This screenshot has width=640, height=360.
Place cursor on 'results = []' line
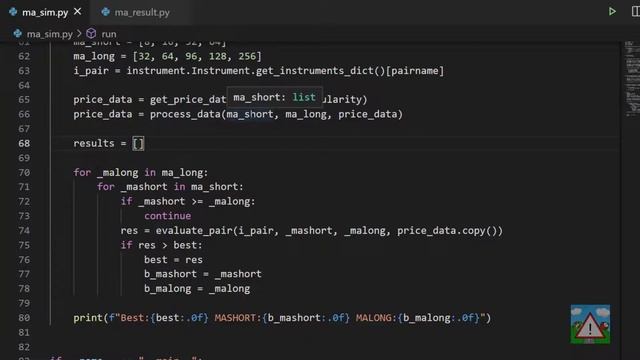pyautogui.click(x=109, y=143)
